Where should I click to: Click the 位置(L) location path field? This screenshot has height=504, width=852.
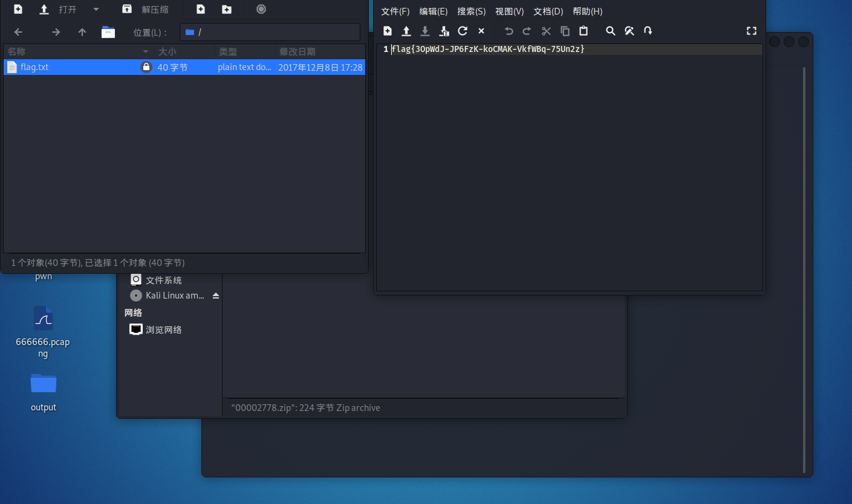click(x=270, y=32)
